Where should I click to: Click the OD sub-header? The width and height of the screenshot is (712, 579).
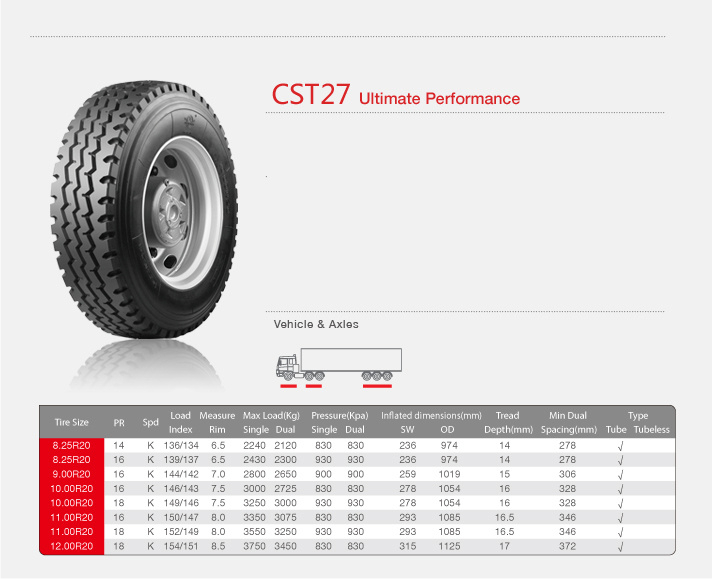tap(447, 430)
